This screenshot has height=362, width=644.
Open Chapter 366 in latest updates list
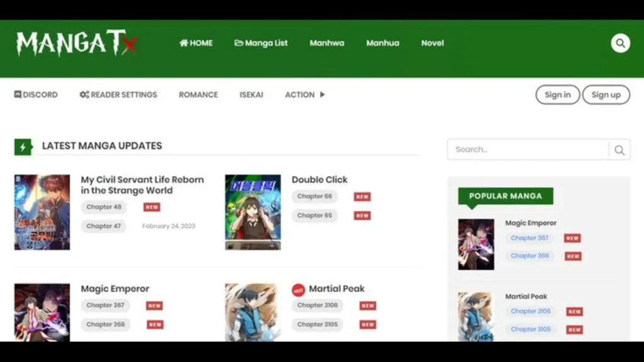coord(106,324)
